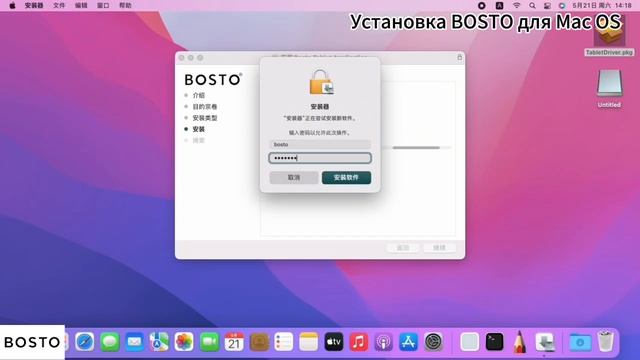Open Photos from the Dock
Image resolution: width=640 pixels, height=360 pixels.
tap(184, 342)
